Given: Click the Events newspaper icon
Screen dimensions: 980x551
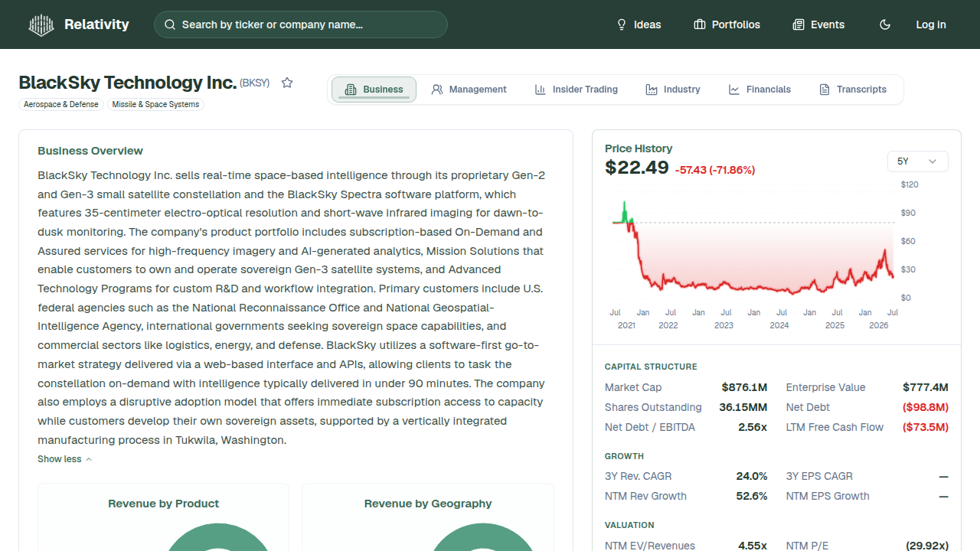Looking at the screenshot, I should tap(799, 24).
